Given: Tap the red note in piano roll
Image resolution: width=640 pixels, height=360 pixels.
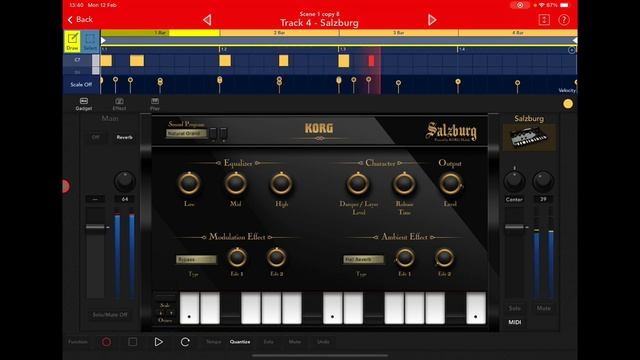Looking at the screenshot, I should [x=371, y=61].
